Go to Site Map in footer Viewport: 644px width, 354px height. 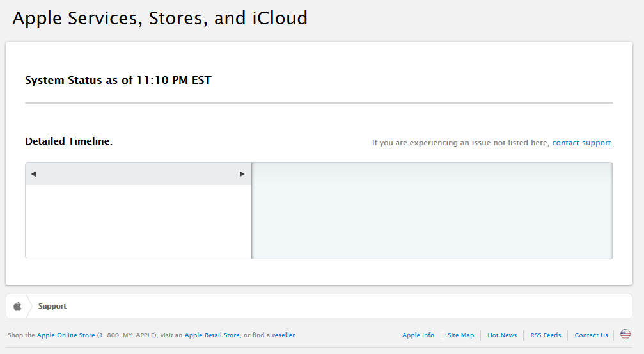tap(460, 335)
